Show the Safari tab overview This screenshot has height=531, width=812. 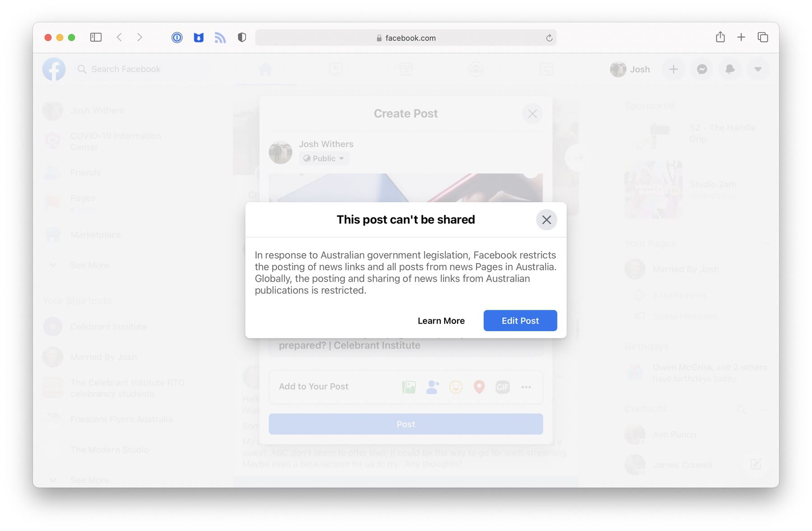762,37
